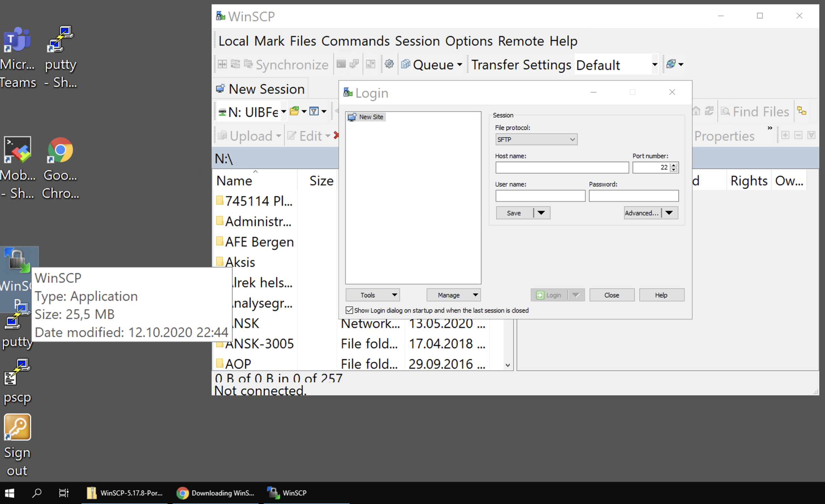This screenshot has width=825, height=504.
Task: Expand the File protocol SFTP dropdown
Action: click(536, 139)
